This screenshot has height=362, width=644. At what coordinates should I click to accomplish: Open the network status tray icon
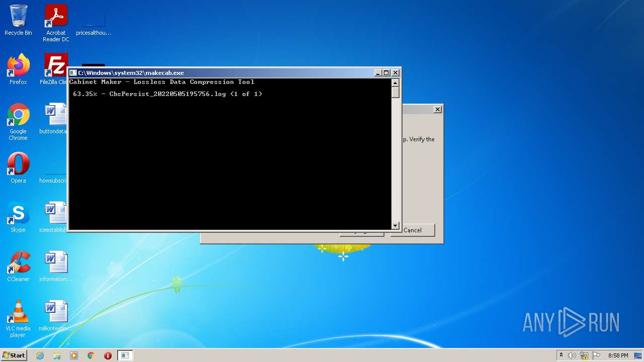point(584,355)
